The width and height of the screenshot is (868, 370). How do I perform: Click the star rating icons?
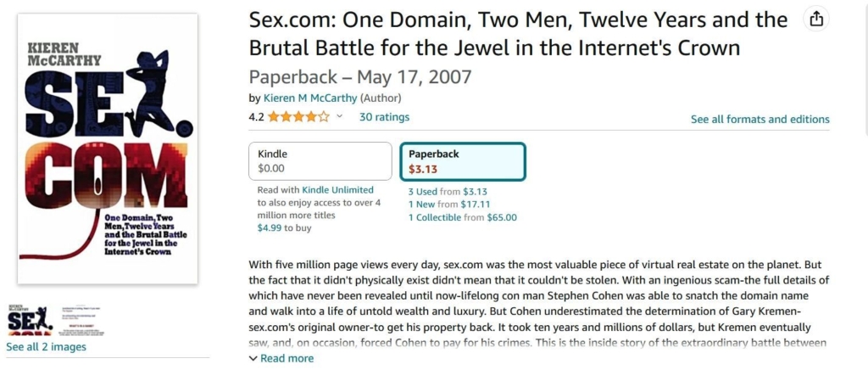(299, 117)
